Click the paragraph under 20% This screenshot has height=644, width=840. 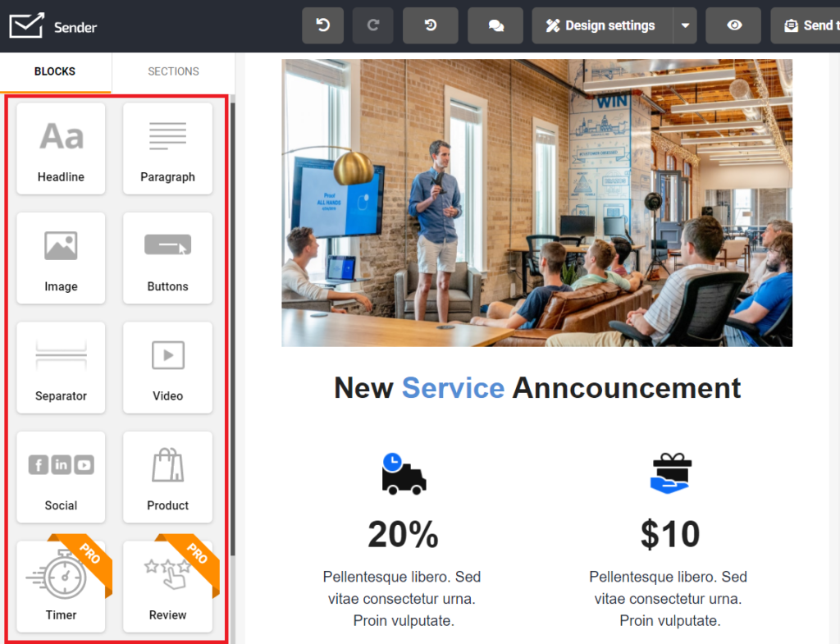coord(402,598)
